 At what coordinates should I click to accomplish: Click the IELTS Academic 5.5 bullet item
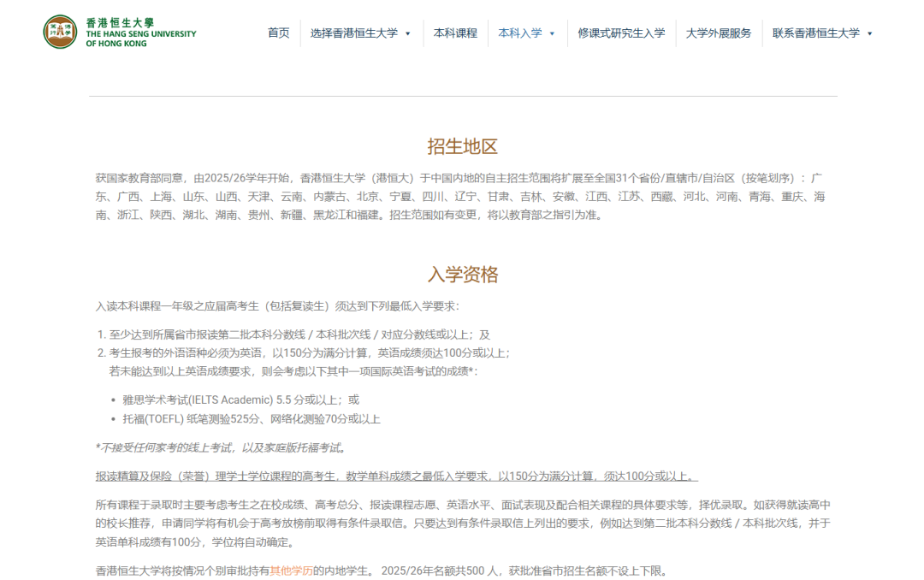tap(240, 399)
